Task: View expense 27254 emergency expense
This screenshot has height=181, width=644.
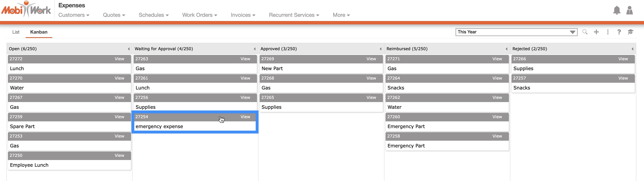Action: pos(245,117)
